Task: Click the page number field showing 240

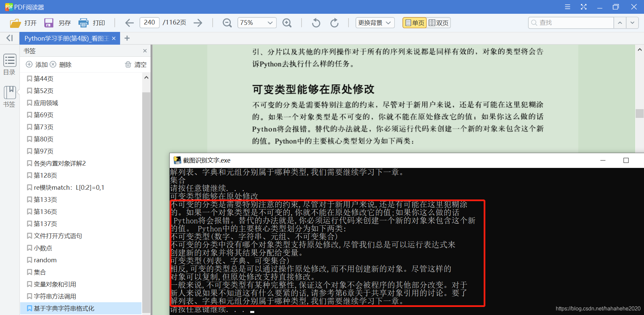Action: pyautogui.click(x=149, y=22)
